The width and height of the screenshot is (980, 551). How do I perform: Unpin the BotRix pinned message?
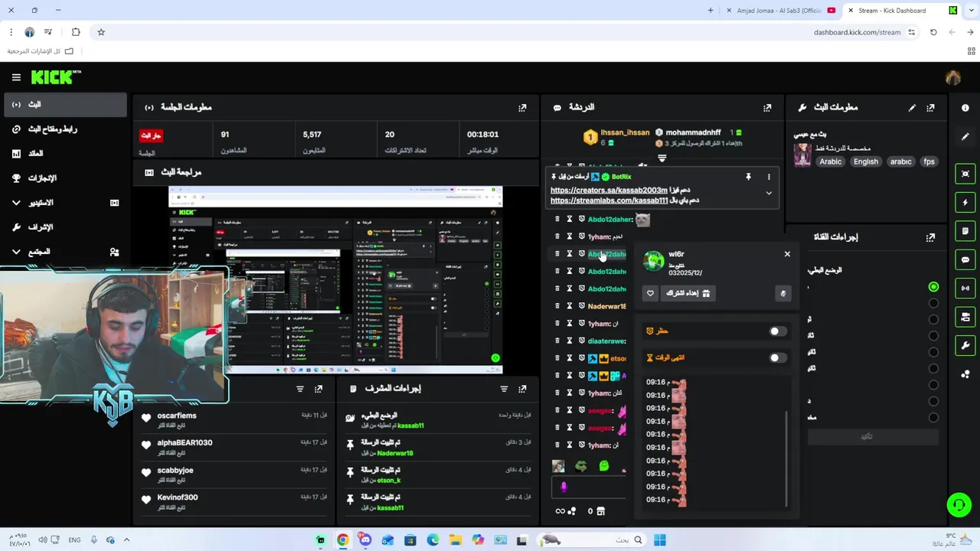(748, 177)
